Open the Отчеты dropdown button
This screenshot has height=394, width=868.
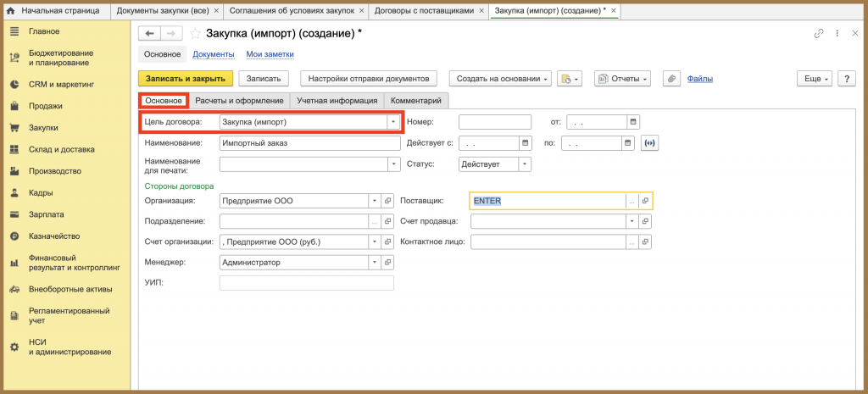(x=622, y=79)
